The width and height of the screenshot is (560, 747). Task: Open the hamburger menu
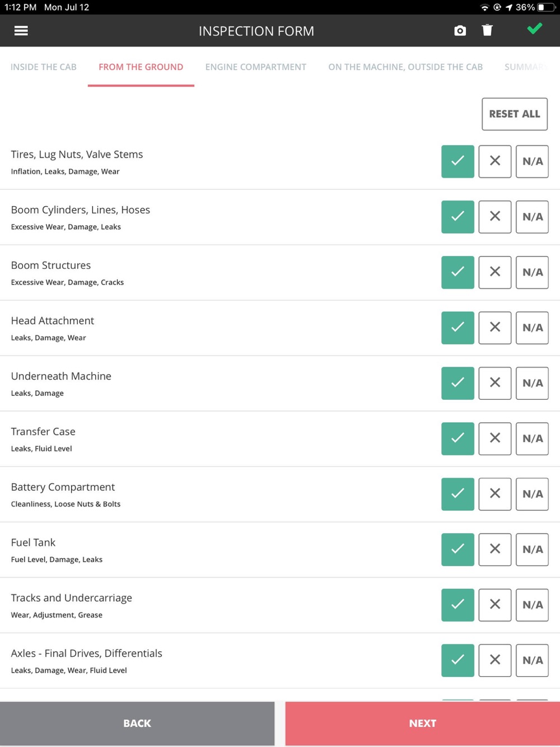[x=21, y=31]
